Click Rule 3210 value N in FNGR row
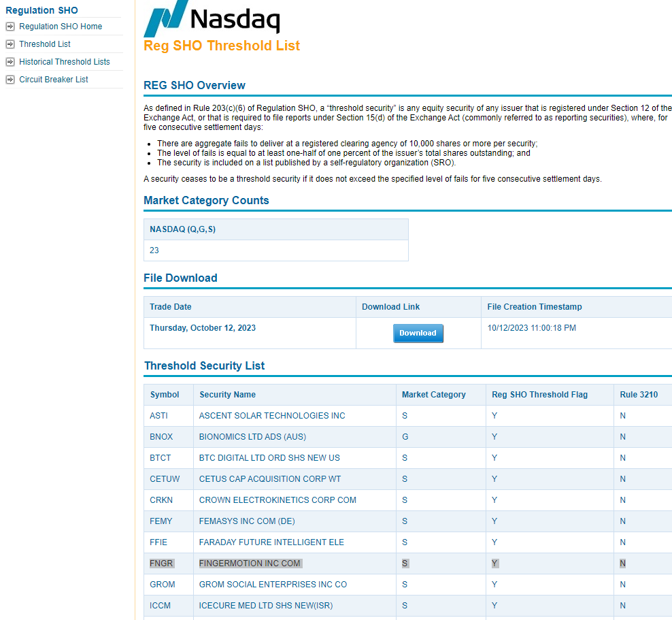The width and height of the screenshot is (672, 620). (x=623, y=564)
